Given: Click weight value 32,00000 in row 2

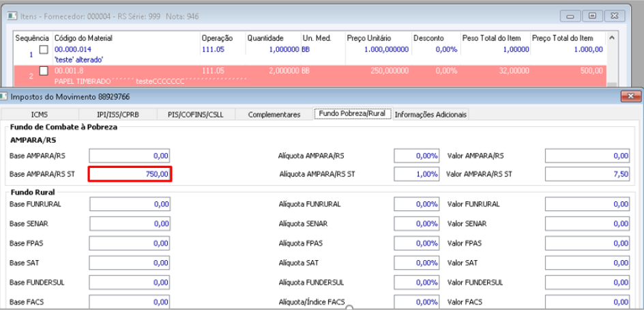Looking at the screenshot, I should 513,71.
